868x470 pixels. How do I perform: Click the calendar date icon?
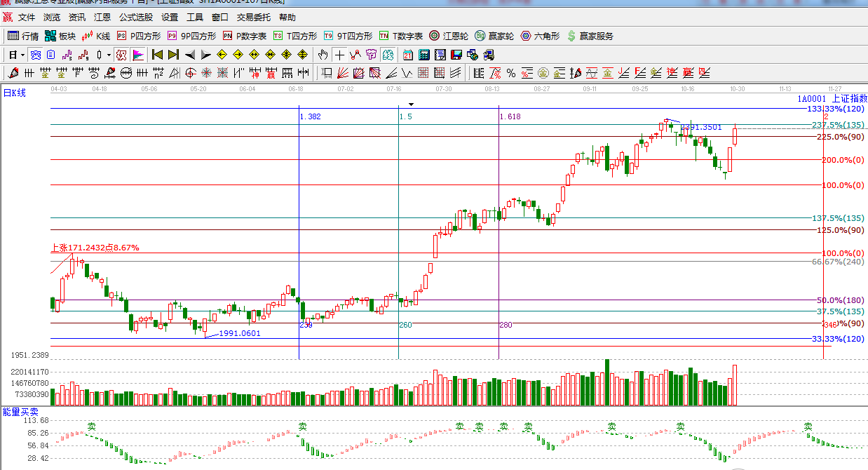(x=408, y=55)
